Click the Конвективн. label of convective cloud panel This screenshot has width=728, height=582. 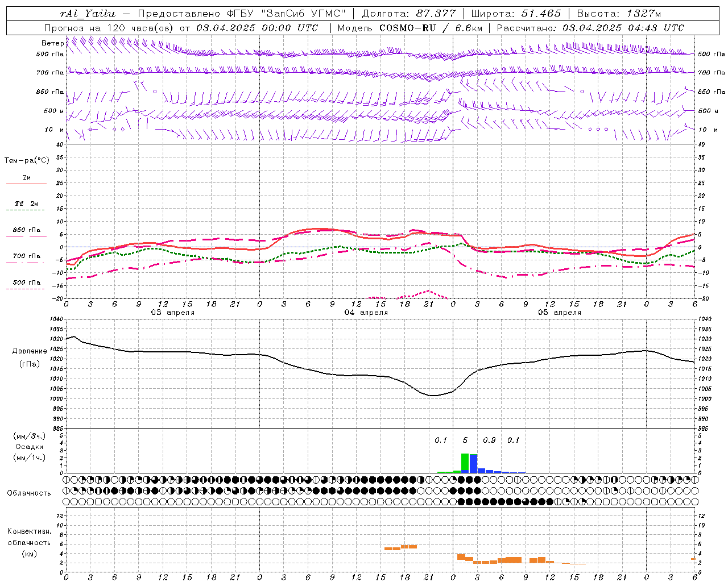[x=29, y=531]
